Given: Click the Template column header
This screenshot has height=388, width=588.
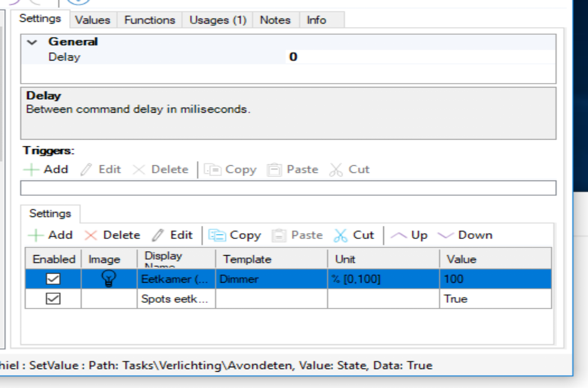Looking at the screenshot, I should (271, 259).
